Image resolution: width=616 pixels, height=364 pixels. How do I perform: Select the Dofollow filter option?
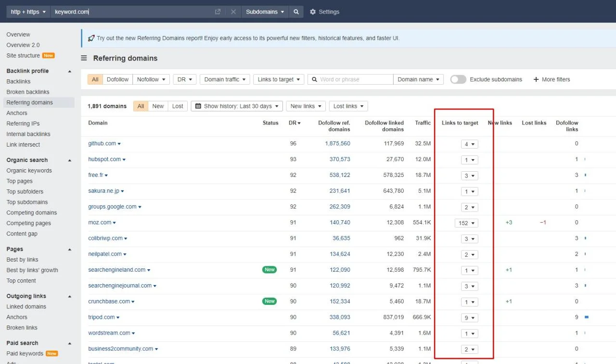click(117, 79)
